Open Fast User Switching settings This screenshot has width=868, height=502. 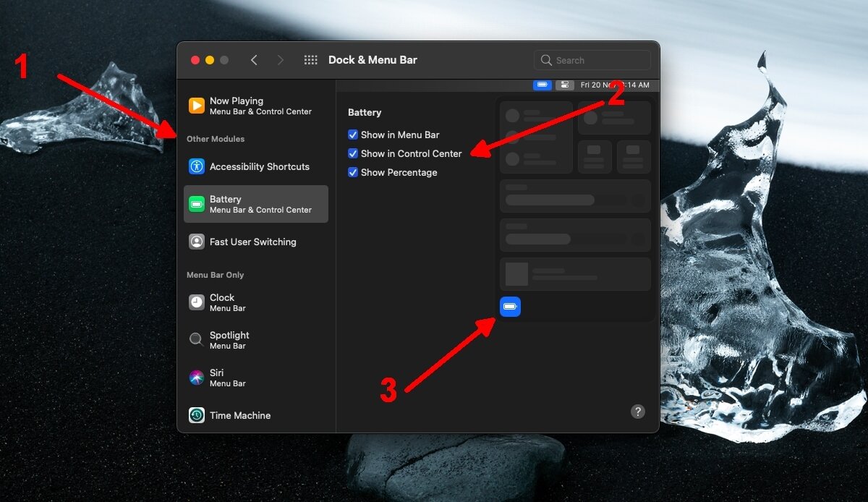click(x=252, y=242)
